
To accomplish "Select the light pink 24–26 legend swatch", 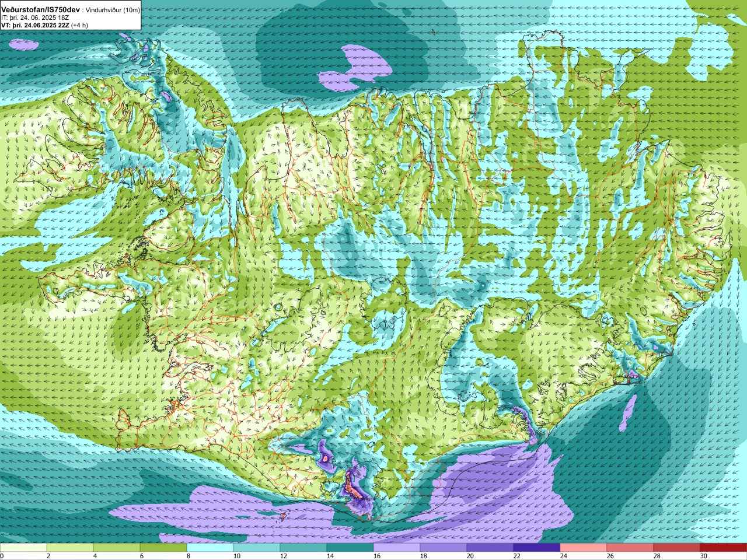I will pos(584,548).
